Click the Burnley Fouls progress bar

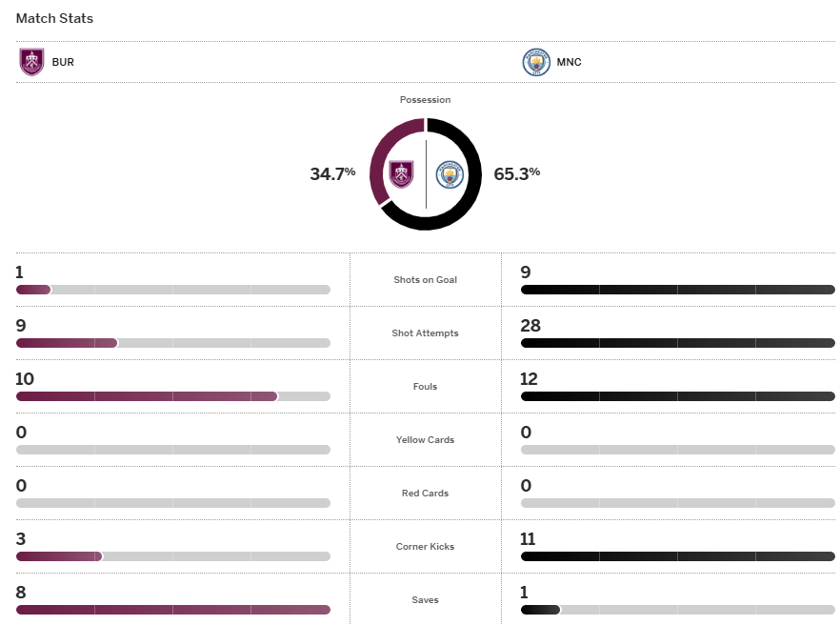tap(172, 396)
